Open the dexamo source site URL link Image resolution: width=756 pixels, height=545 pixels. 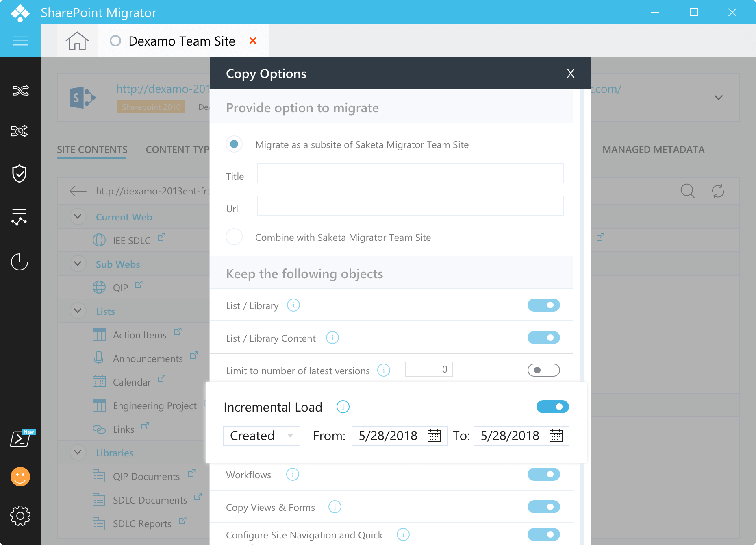(x=163, y=89)
